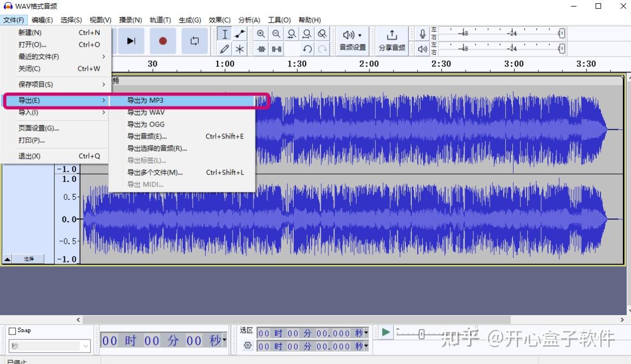Click the horizontal scrollbar right arrow
631x364 pixels.
point(622,320)
